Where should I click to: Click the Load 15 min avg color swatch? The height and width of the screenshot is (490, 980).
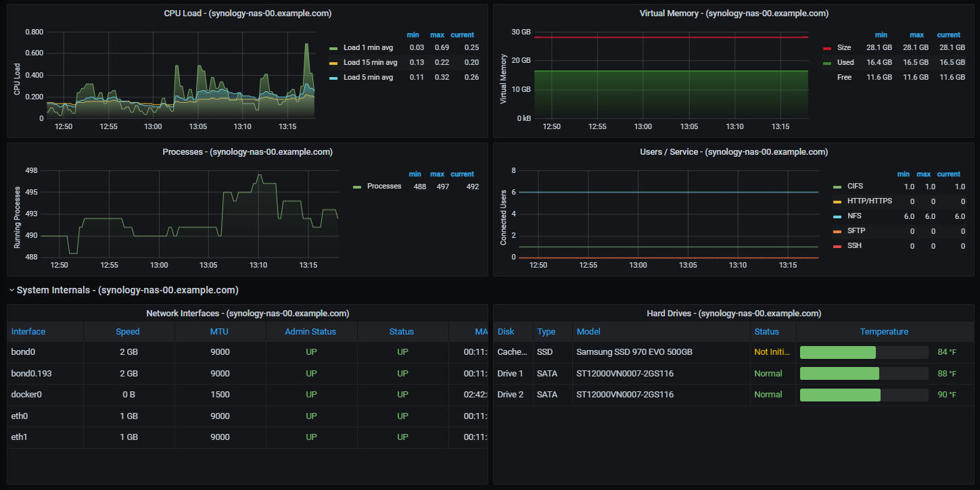[333, 63]
